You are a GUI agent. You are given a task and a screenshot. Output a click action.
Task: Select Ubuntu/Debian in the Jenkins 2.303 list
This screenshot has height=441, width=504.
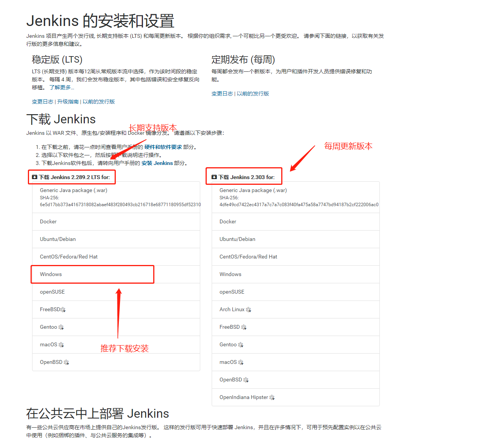[296, 239]
